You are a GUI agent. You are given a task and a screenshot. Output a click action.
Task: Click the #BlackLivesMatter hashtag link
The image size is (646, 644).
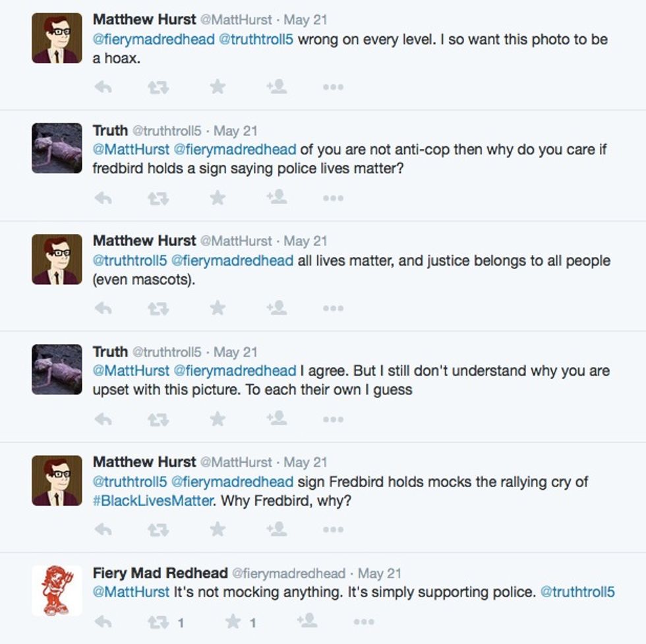pos(152,501)
